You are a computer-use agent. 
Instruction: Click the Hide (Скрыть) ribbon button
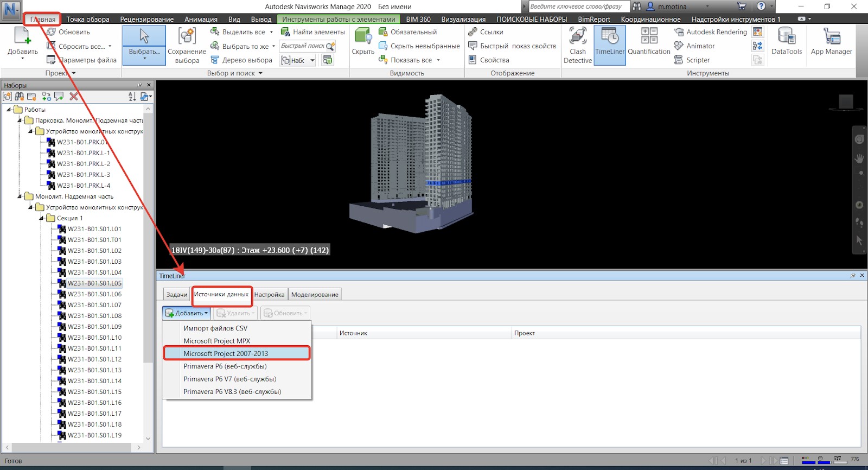point(363,42)
